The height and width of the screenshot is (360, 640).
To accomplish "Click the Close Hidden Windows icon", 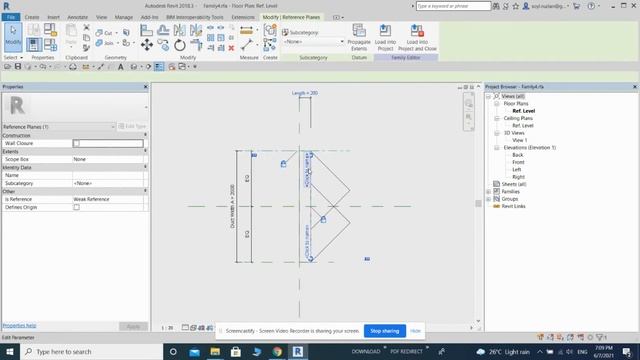I will [172, 67].
